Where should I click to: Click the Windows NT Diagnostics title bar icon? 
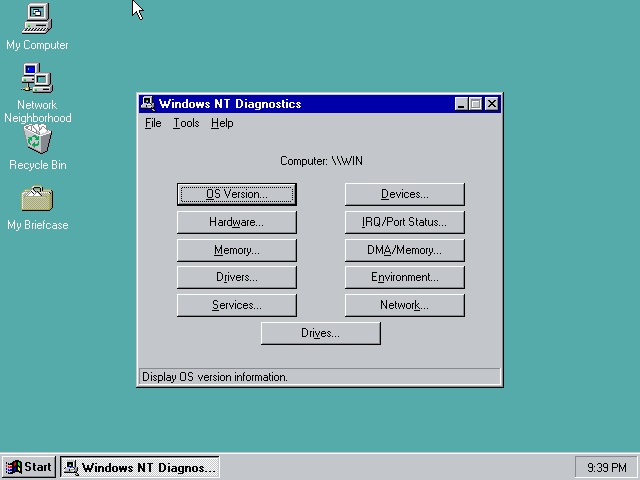[x=148, y=103]
